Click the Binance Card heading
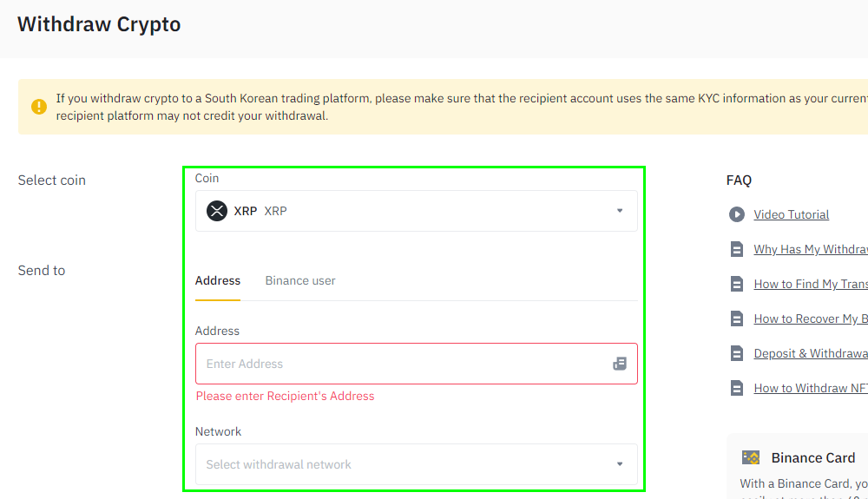The width and height of the screenshot is (868, 499). coord(812,458)
